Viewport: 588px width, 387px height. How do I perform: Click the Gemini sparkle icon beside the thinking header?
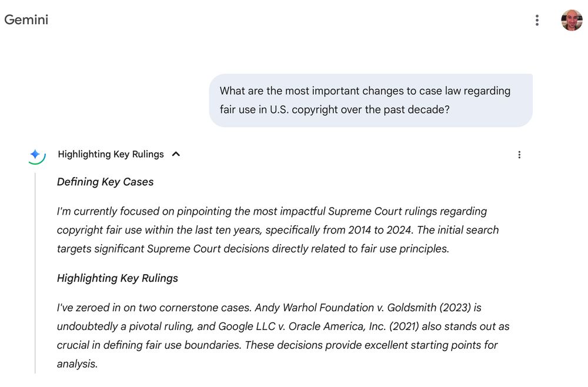tap(35, 154)
